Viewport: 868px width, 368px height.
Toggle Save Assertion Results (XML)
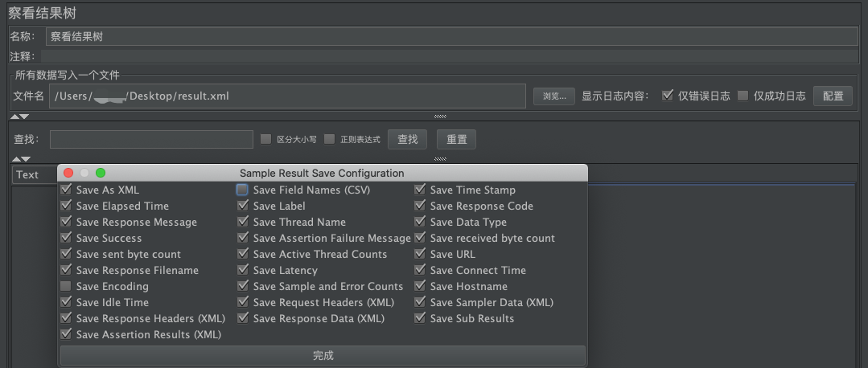pyautogui.click(x=66, y=333)
